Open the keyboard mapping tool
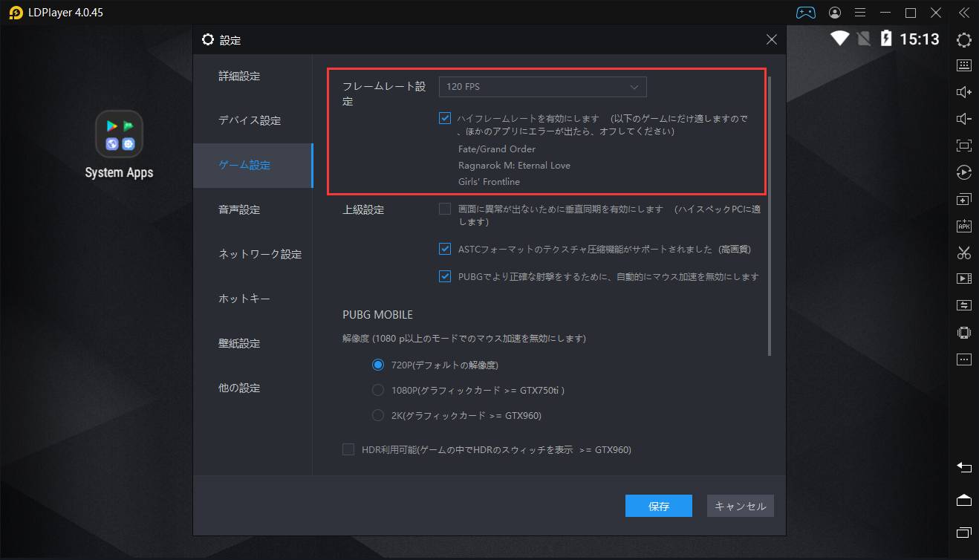The height and width of the screenshot is (560, 979). coord(963,65)
